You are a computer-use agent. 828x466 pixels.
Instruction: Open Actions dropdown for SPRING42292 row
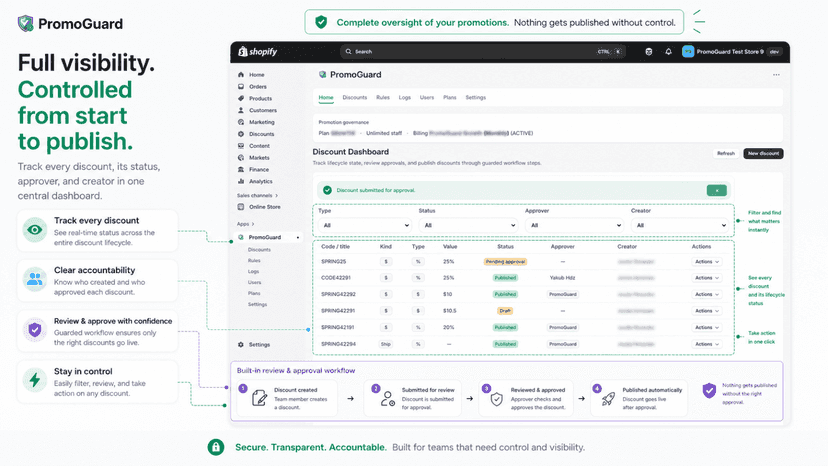pyautogui.click(x=707, y=294)
